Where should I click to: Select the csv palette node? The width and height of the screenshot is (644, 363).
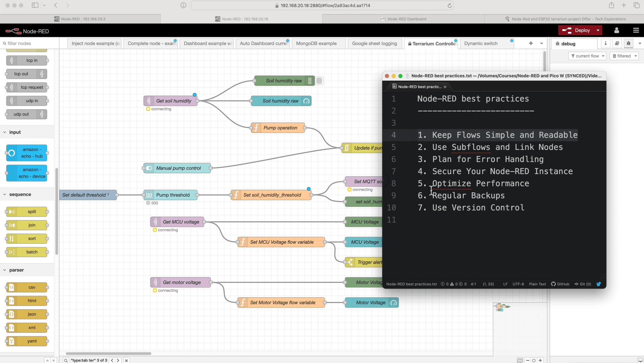pyautogui.click(x=27, y=287)
